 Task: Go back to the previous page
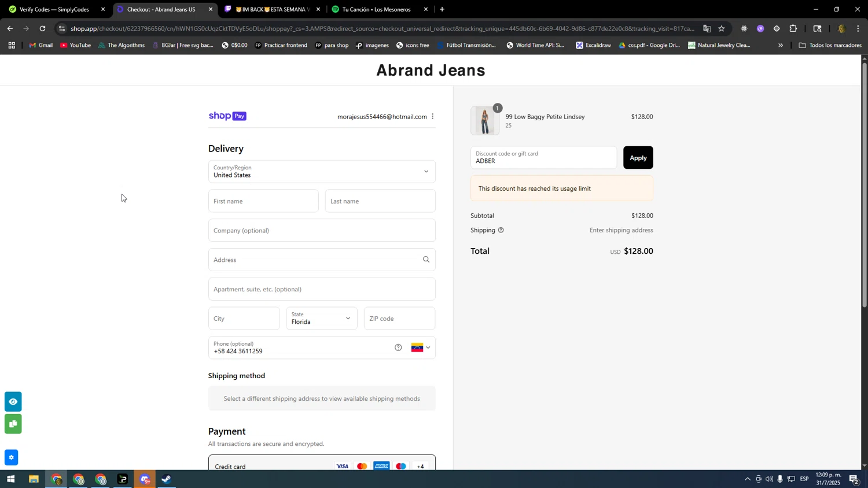[x=10, y=28]
